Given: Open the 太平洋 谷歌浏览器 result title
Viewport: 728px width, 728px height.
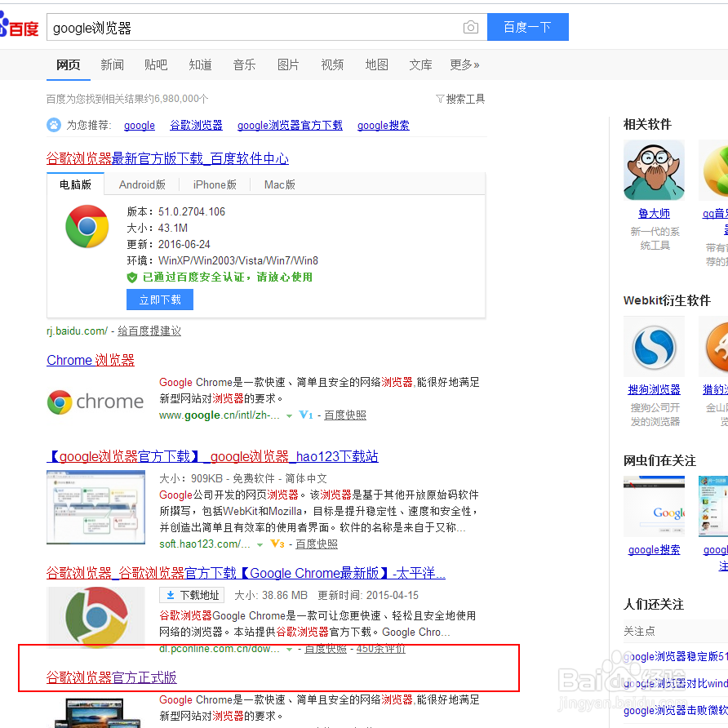Looking at the screenshot, I should (246, 573).
